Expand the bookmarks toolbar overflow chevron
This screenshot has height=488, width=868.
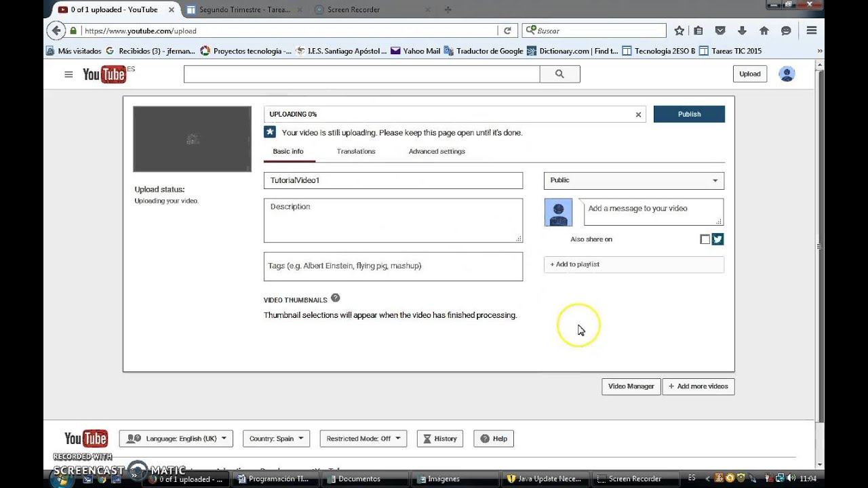[820, 51]
